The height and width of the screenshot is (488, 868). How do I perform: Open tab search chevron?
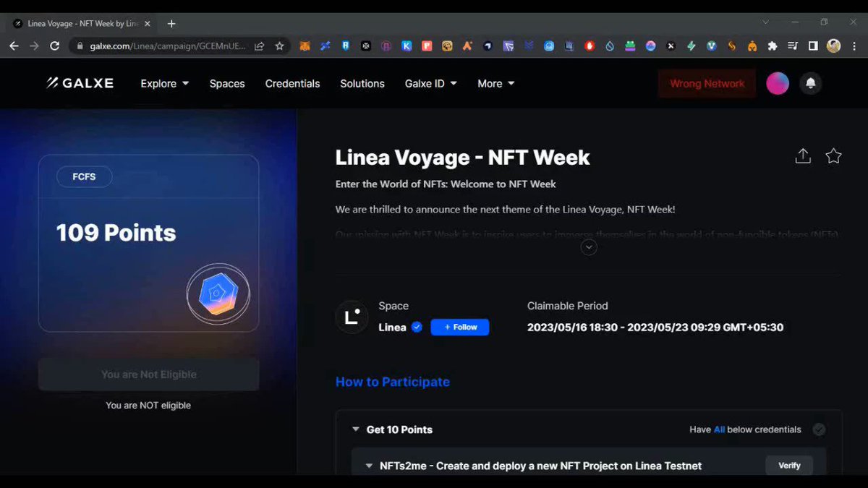coord(766,22)
